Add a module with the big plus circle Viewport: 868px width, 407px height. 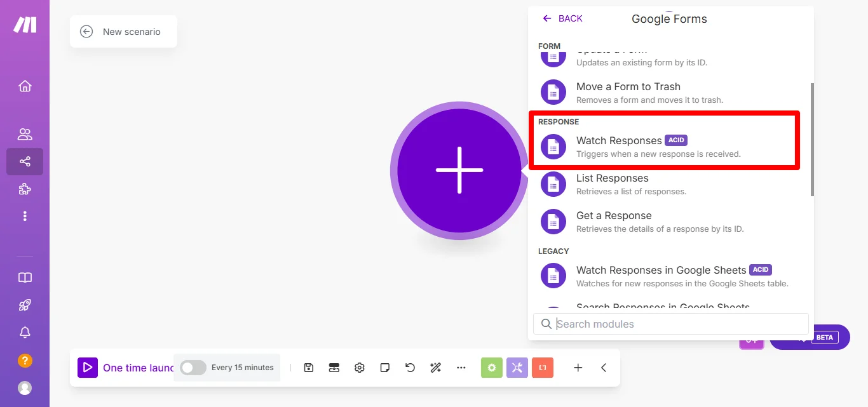459,170
